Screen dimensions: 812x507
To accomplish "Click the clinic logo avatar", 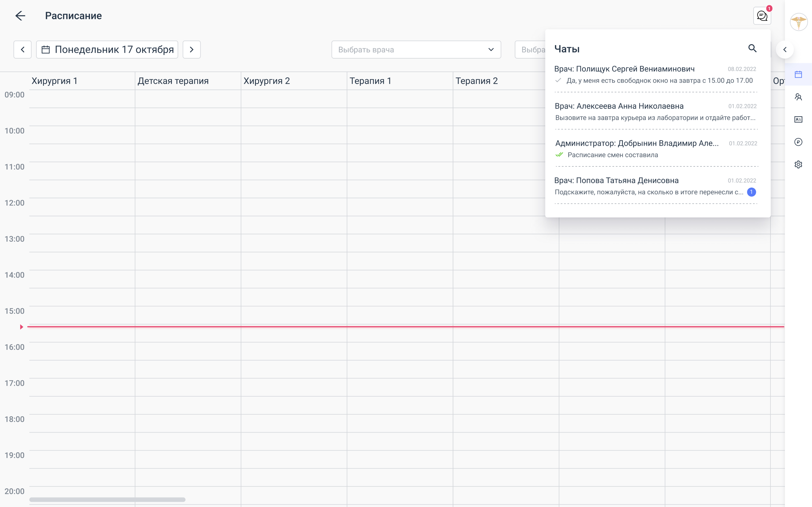I will 799,22.
